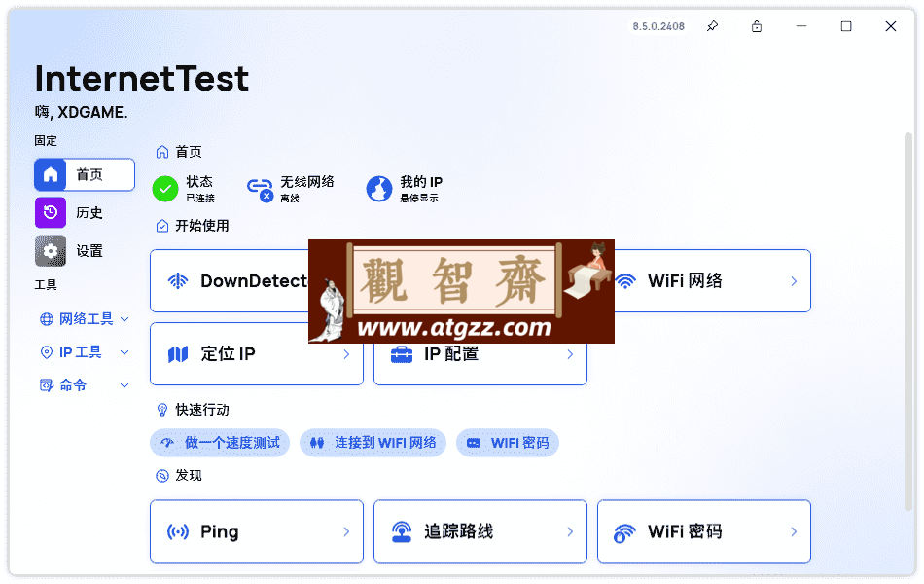Open the 设置 settings page
This screenshot has height=584, width=924.
[85, 251]
